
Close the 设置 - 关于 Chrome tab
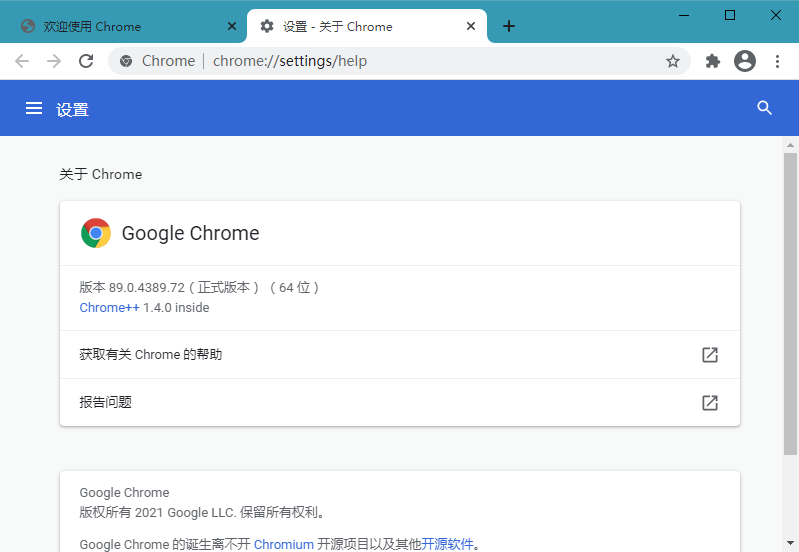471,26
